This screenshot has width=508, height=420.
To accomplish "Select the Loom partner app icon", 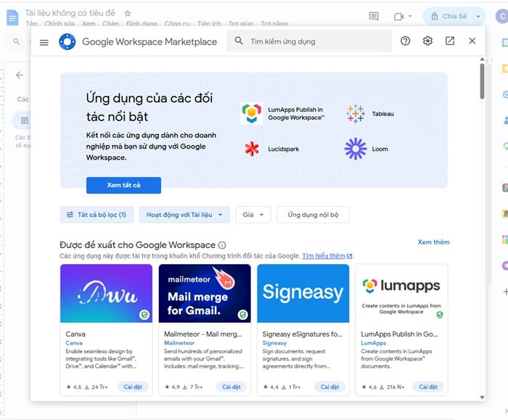I will tap(356, 149).
